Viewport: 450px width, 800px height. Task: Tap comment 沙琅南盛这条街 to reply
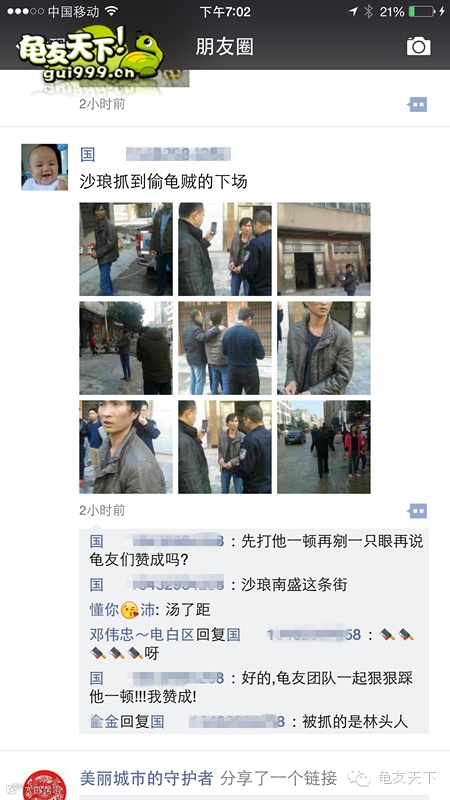click(x=294, y=585)
